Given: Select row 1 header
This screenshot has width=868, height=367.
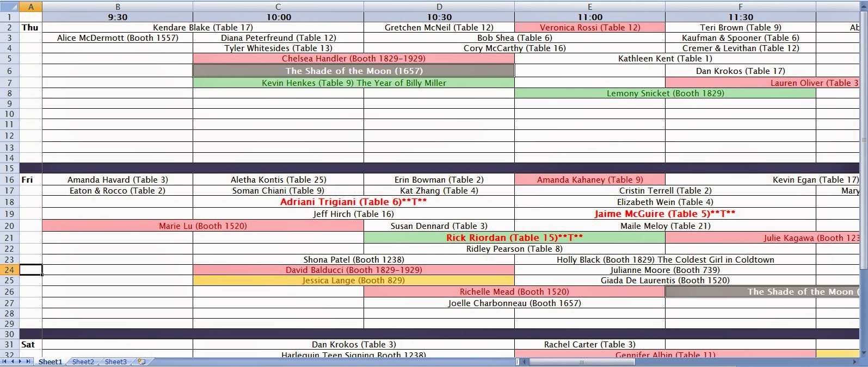Looking at the screenshot, I should click(10, 17).
